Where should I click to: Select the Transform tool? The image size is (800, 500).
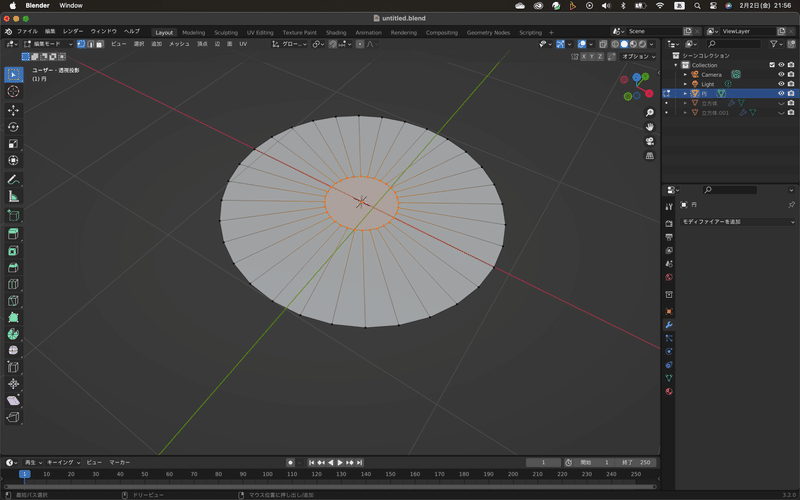[14, 160]
